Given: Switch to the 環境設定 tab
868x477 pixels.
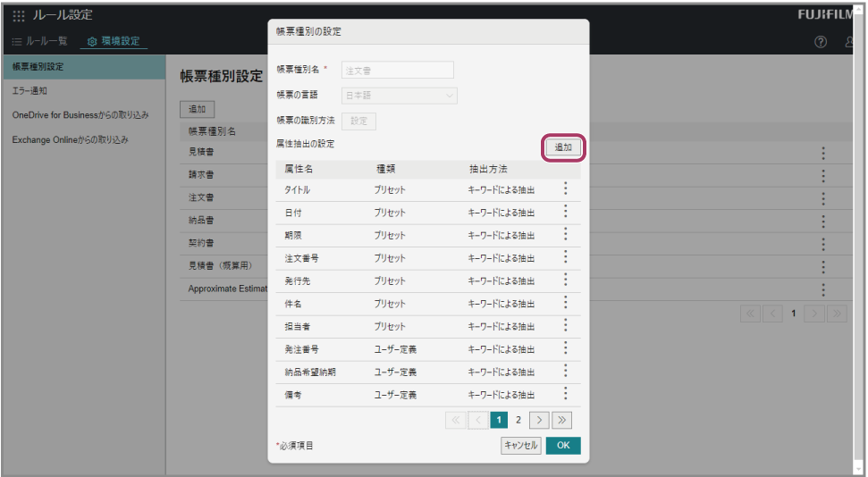Looking at the screenshot, I should [114, 41].
